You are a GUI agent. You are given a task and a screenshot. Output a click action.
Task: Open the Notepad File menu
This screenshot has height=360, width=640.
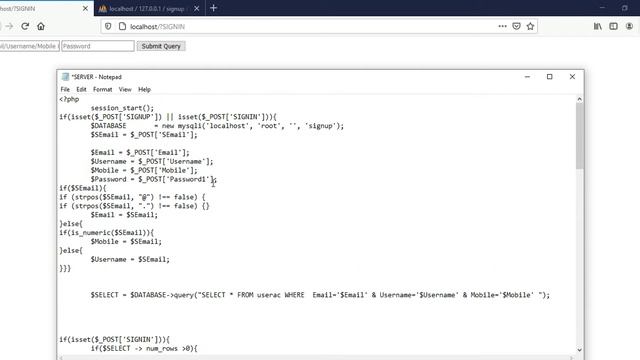click(x=65, y=89)
